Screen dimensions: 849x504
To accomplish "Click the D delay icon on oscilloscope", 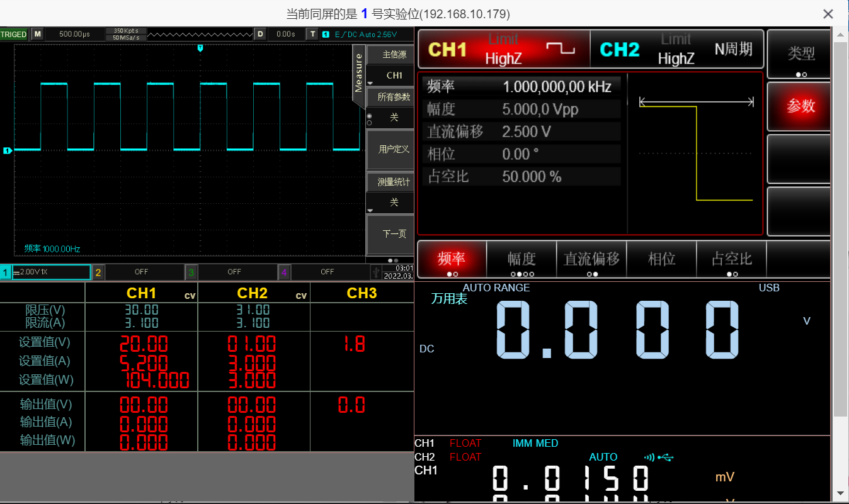I will (259, 34).
